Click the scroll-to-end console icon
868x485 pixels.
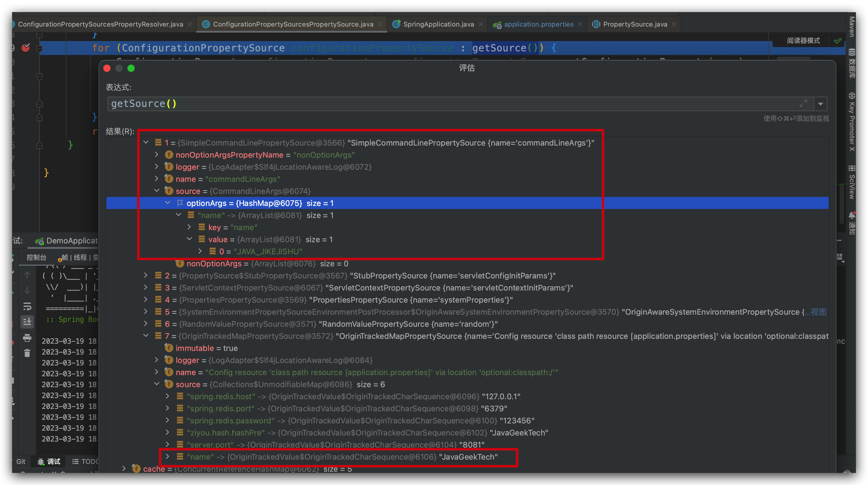tap(27, 321)
